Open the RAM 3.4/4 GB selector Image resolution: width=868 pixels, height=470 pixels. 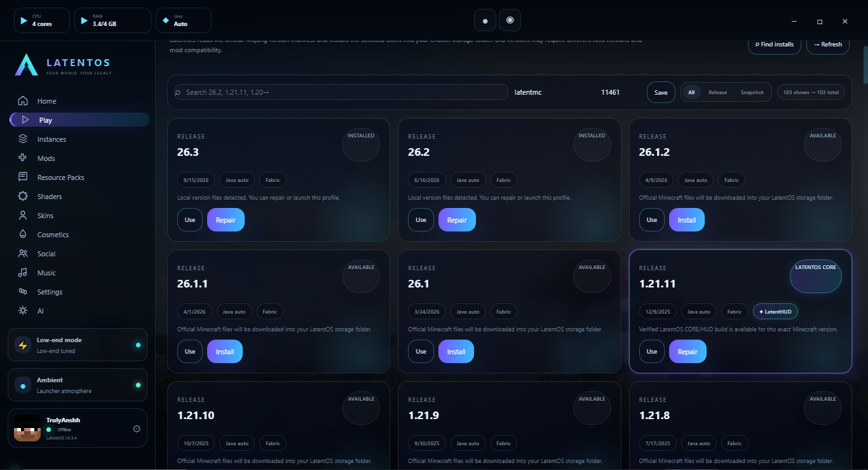click(x=112, y=20)
